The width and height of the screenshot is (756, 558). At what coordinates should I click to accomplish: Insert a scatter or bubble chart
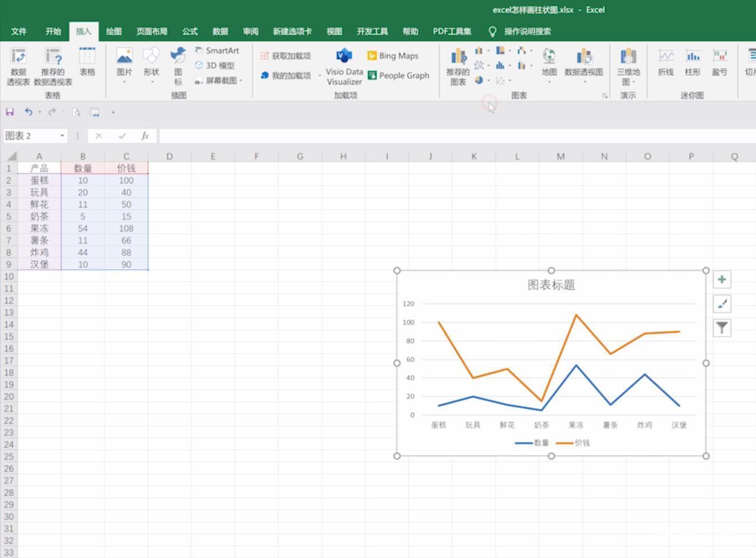click(500, 80)
